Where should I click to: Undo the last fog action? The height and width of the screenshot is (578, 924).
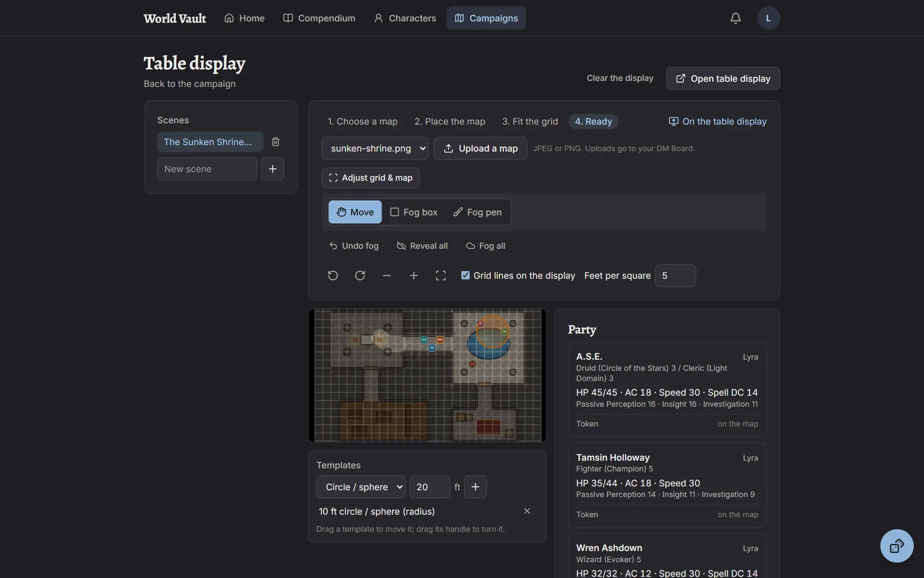coord(354,246)
